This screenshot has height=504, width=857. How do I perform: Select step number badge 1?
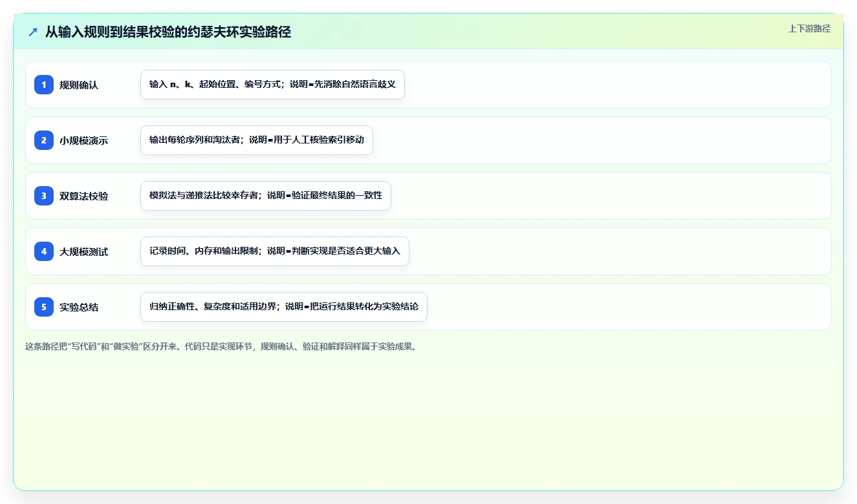pyautogui.click(x=44, y=85)
